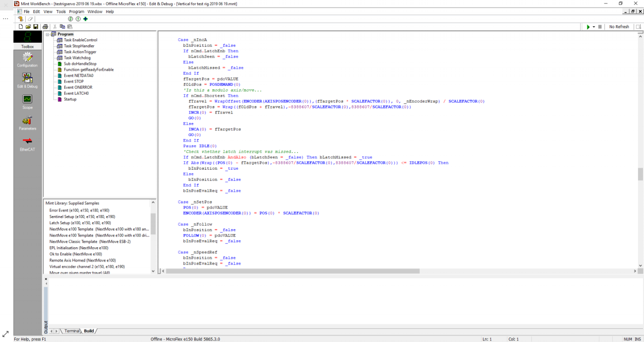Open the Parameters tool
The width and height of the screenshot is (644, 342).
coord(27,122)
